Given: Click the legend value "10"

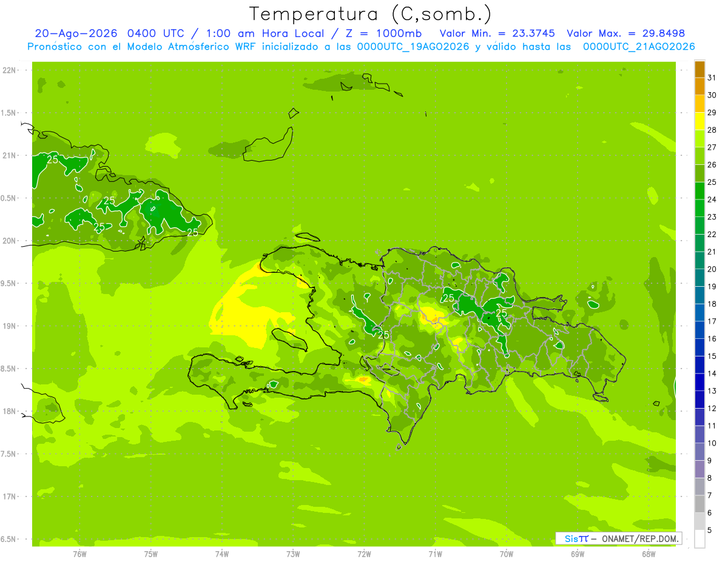Looking at the screenshot, I should click(712, 443).
